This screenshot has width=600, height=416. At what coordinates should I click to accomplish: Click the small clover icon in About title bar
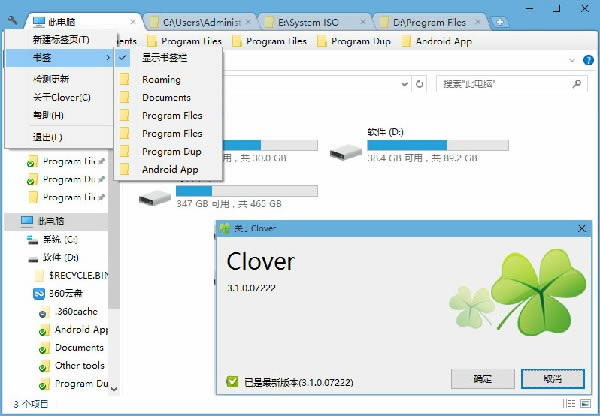pos(225,228)
